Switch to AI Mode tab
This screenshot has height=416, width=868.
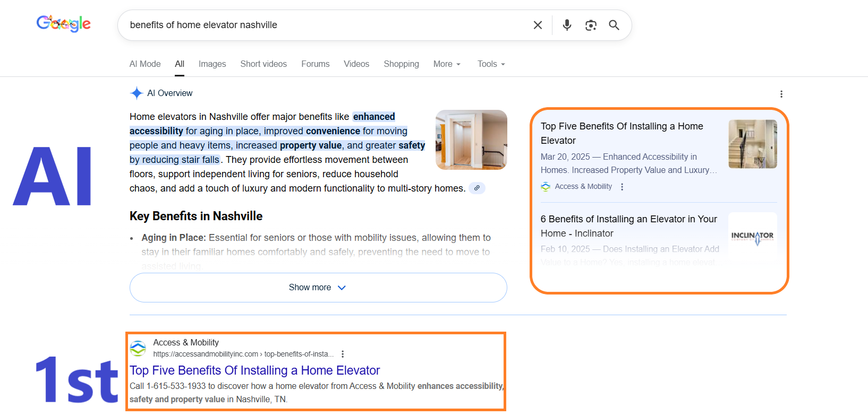(x=145, y=64)
